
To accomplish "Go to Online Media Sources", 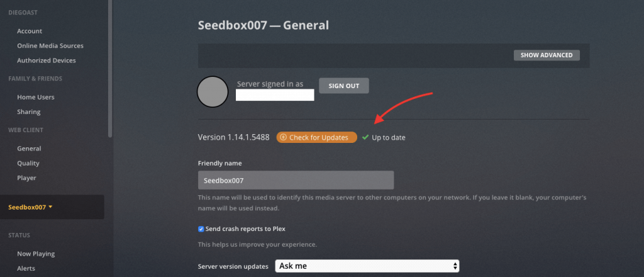I will click(x=50, y=45).
